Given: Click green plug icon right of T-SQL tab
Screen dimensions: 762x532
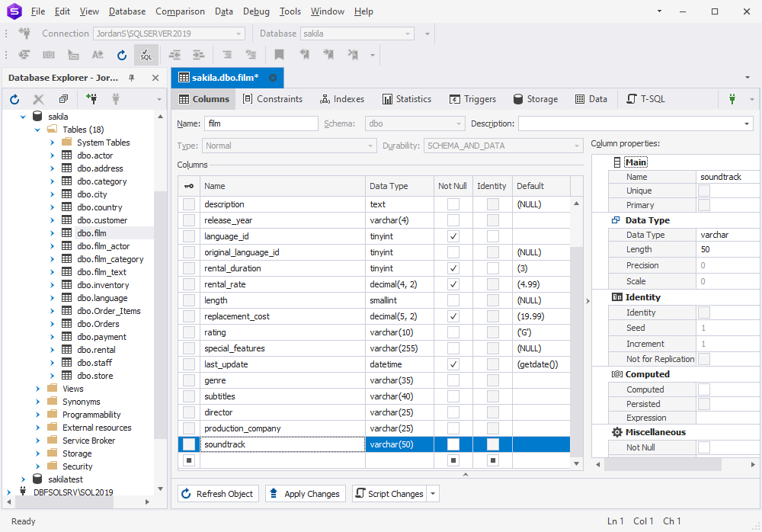Looking at the screenshot, I should point(732,99).
